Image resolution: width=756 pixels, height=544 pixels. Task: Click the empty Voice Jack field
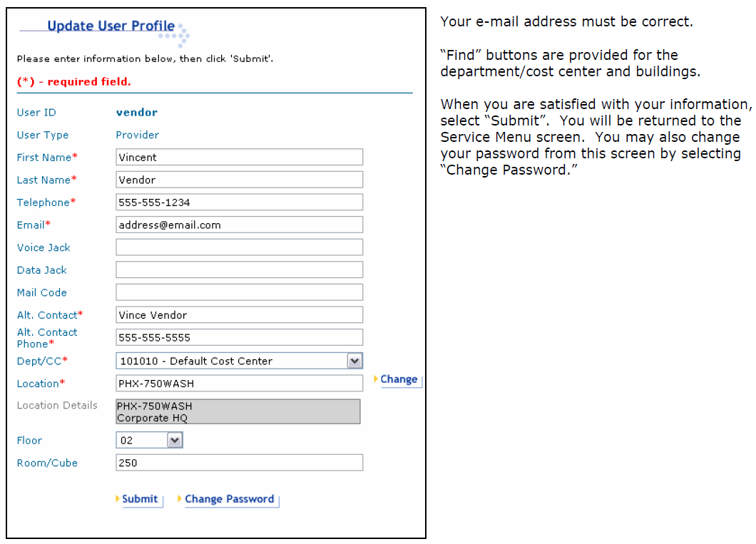tap(239, 247)
